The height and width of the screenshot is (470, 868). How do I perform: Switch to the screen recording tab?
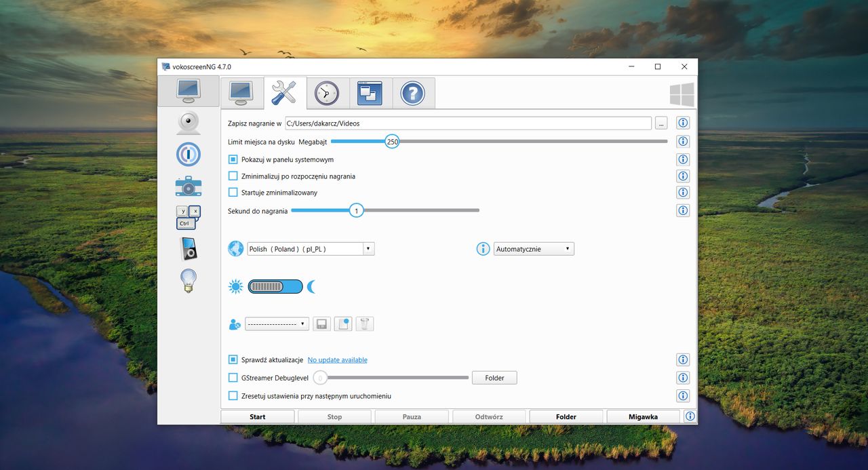241,93
